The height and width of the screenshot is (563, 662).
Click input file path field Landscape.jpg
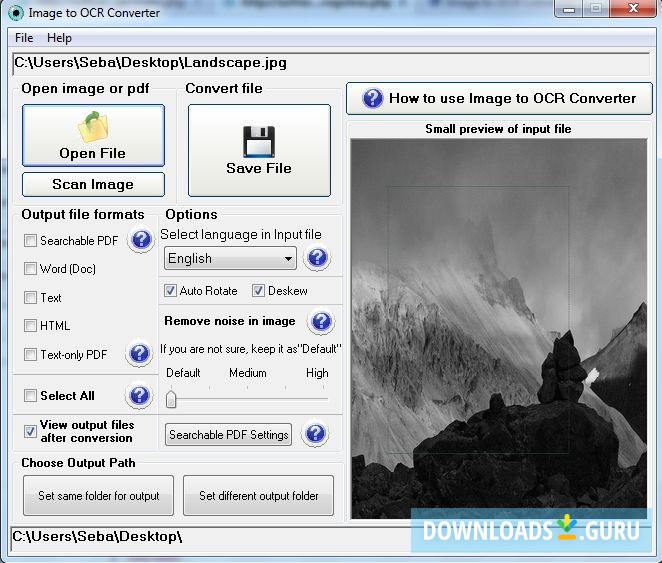[331, 63]
